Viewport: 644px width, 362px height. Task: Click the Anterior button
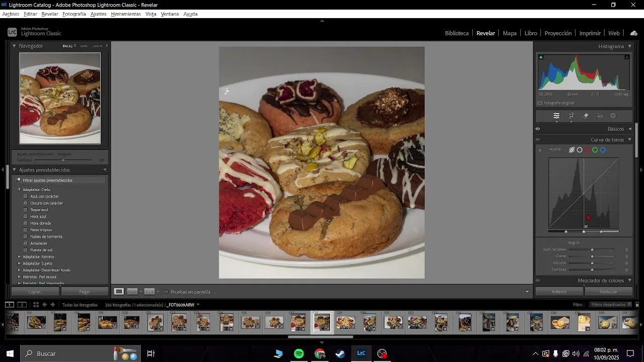point(559,292)
